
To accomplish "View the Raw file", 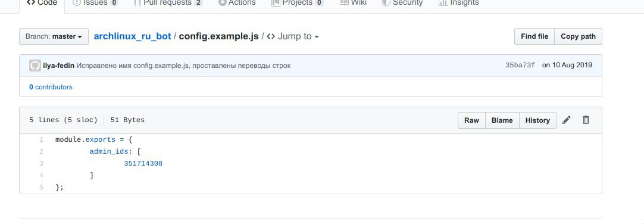I will tap(471, 120).
